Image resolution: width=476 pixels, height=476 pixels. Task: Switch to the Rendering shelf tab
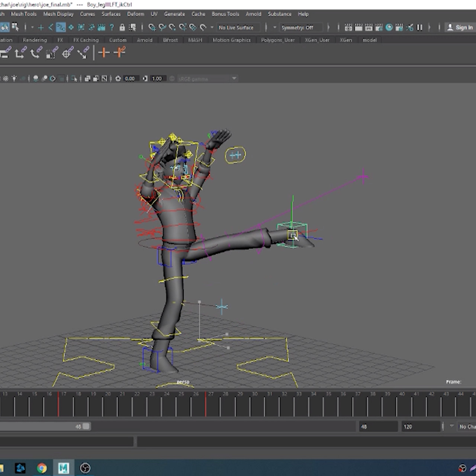click(35, 40)
